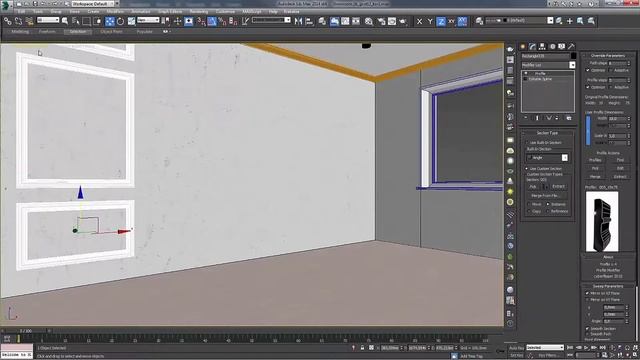Toggle the Percent Snap tool
The width and height of the screenshot is (640, 360).
[222, 21]
